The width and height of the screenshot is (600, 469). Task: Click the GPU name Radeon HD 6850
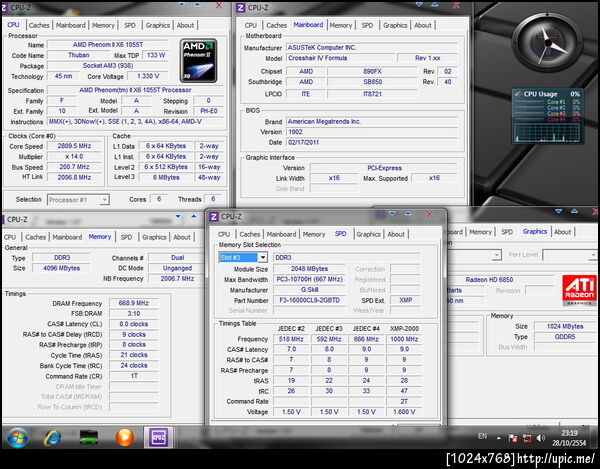click(489, 280)
